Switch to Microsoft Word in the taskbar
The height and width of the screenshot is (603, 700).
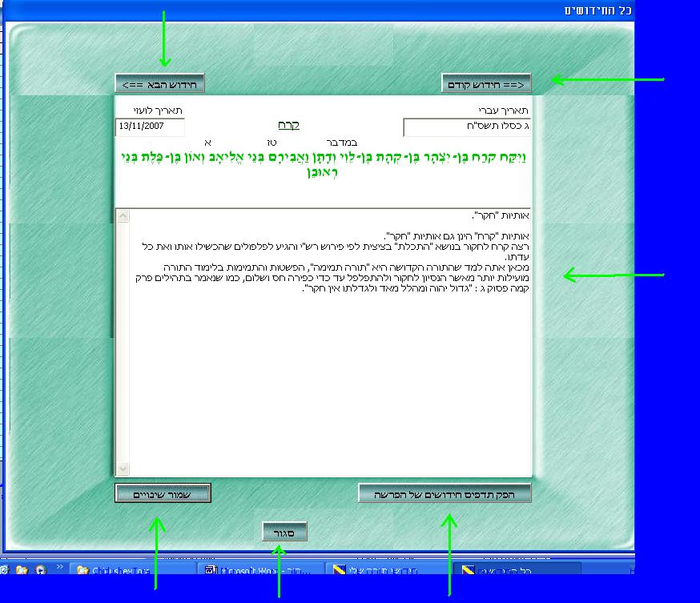coord(259,570)
